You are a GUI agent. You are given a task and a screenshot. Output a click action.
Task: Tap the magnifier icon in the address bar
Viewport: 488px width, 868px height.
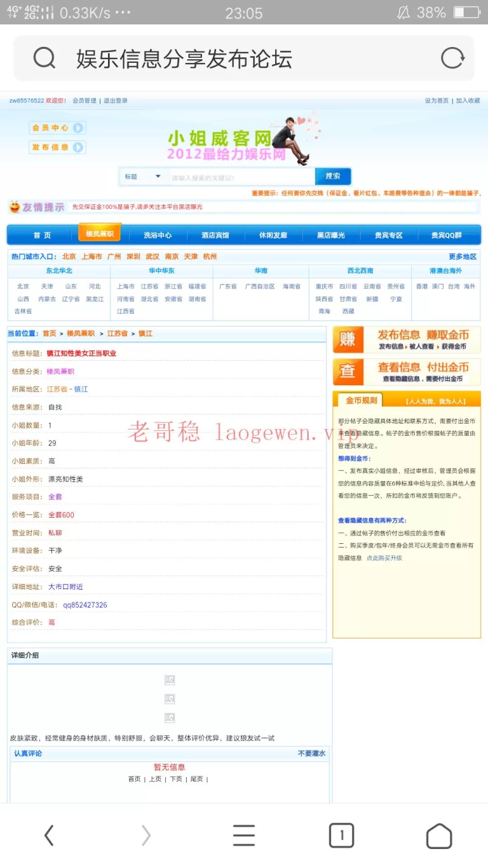click(45, 59)
